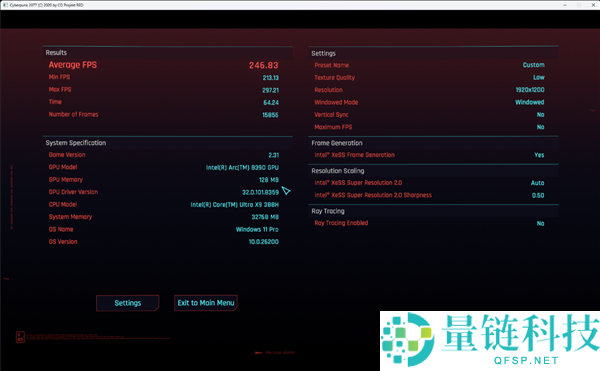600x371 pixels.
Task: Open the Settings button
Action: [127, 303]
